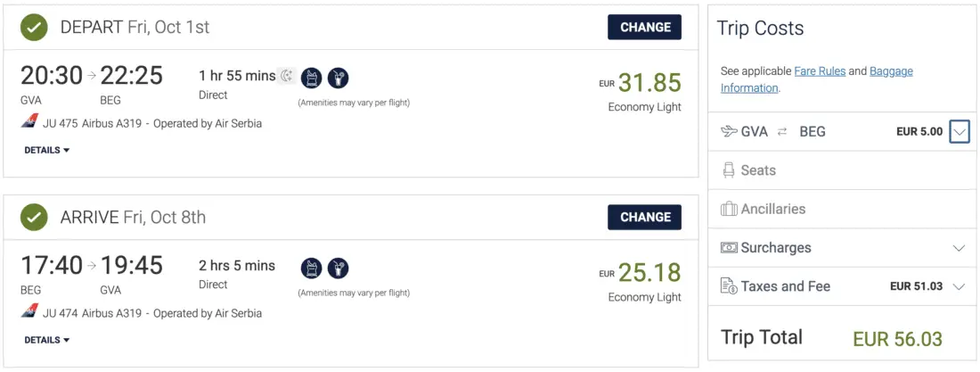This screenshot has height=372, width=980.
Task: Click the seat icon next to Seats
Action: (728, 170)
